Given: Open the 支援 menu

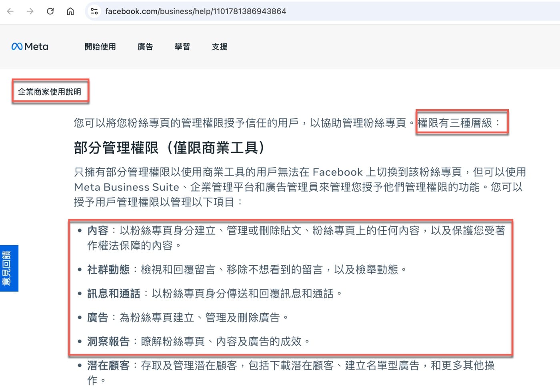Looking at the screenshot, I should click(x=220, y=47).
